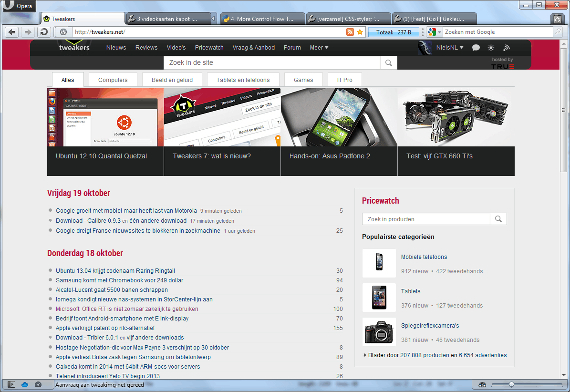Click the Tweakers logo in the header

(74, 46)
